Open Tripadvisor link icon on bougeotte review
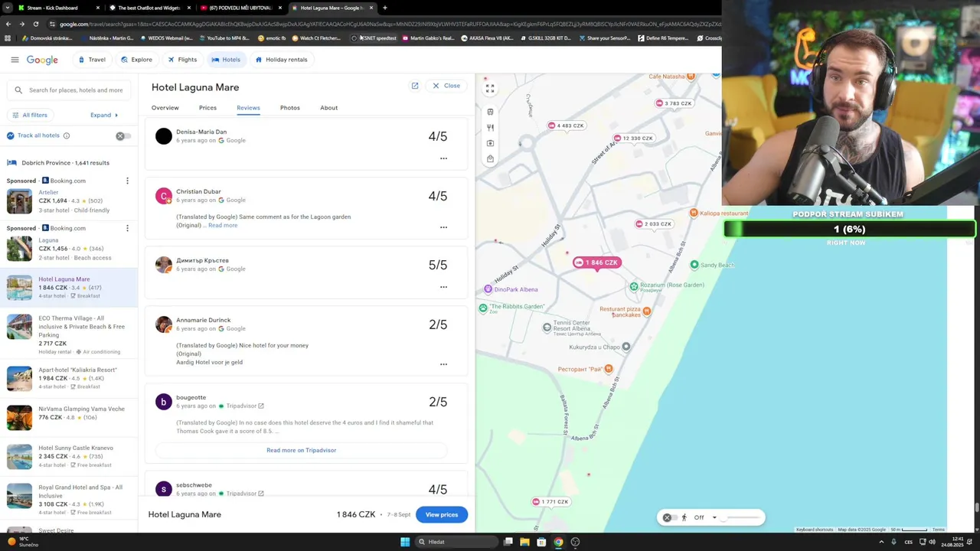 pyautogui.click(x=261, y=406)
